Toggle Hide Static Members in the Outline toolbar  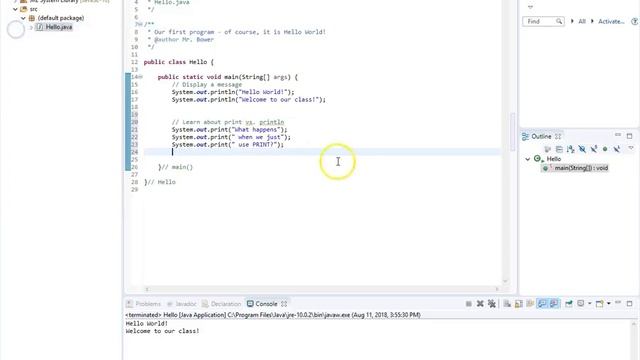tap(593, 149)
